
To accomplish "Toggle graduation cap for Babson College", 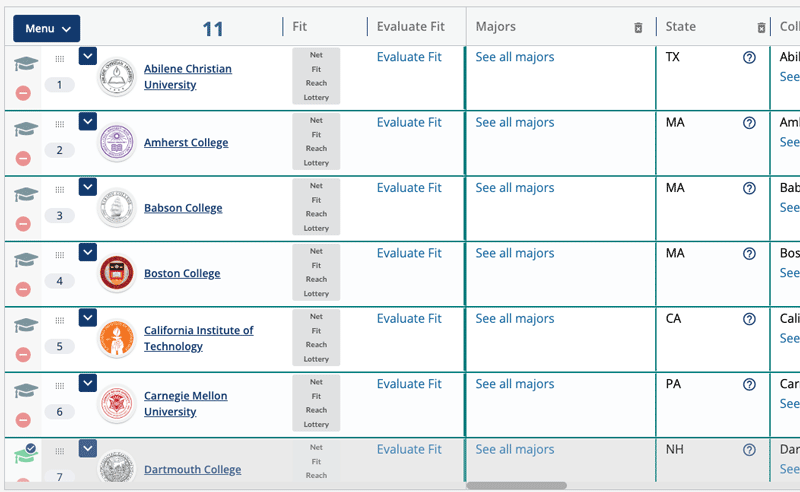I will click(x=26, y=194).
